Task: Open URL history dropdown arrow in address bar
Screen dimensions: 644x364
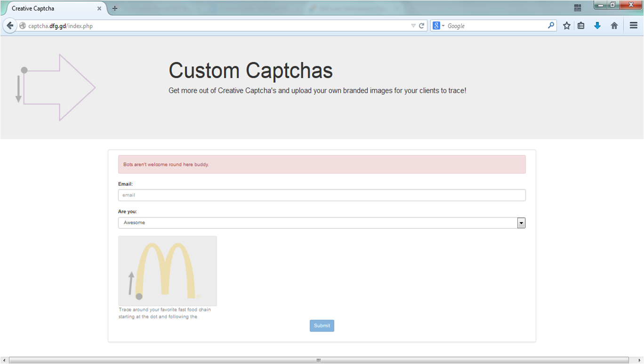Action: click(x=413, y=26)
